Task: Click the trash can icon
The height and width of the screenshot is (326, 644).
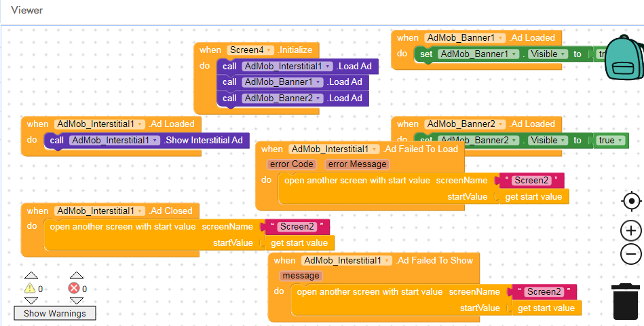Action: click(x=625, y=302)
